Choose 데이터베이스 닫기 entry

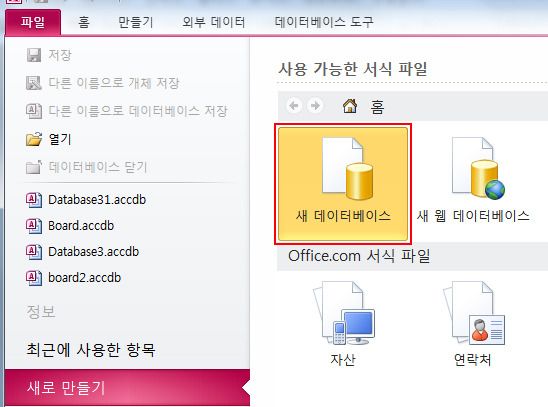tap(98, 167)
